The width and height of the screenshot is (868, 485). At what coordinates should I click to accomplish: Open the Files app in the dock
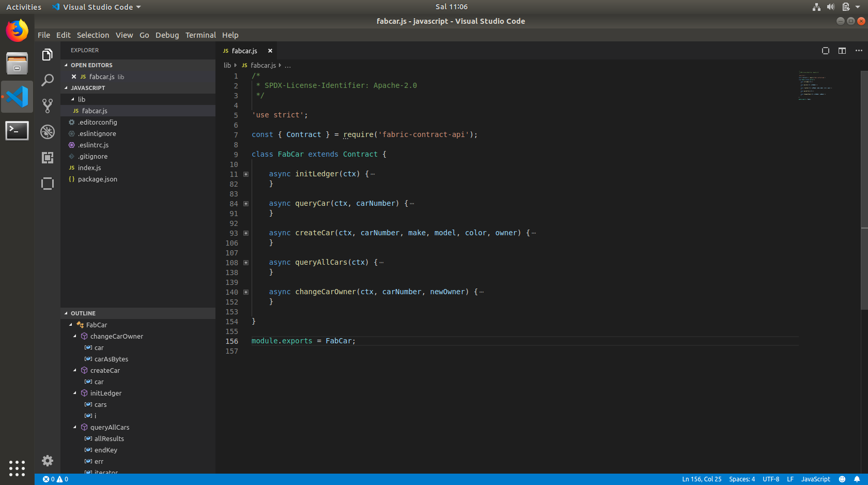click(17, 64)
